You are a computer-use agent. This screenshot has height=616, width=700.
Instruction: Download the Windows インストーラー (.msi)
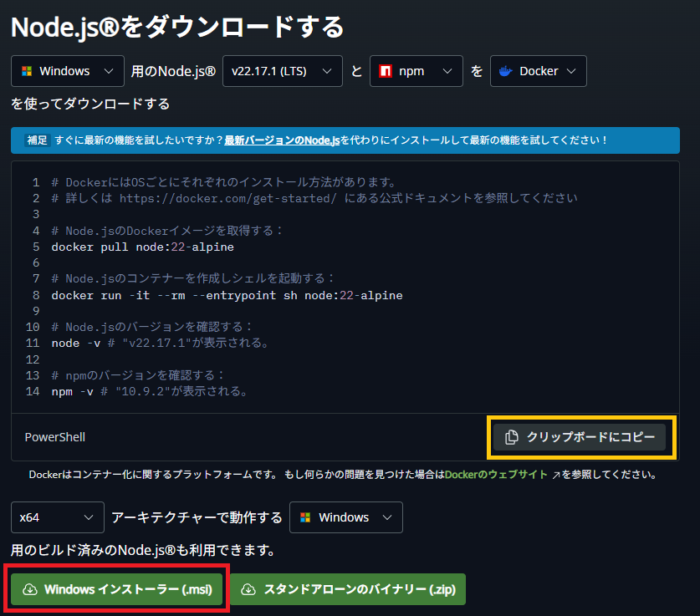(116, 589)
